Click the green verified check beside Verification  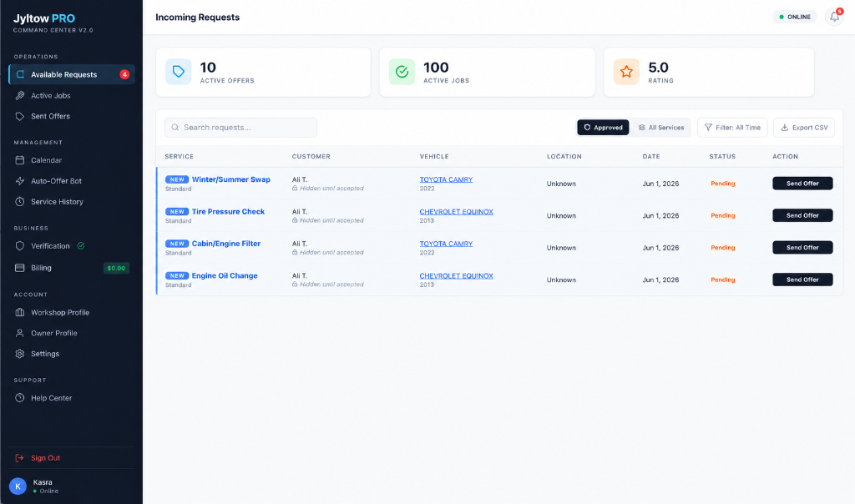[x=81, y=245]
